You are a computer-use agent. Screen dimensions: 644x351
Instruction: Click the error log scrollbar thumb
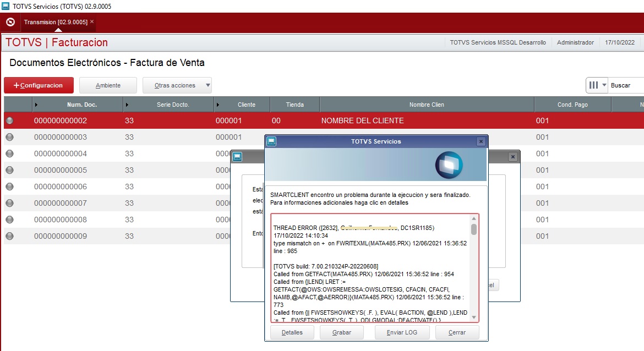[473, 229]
